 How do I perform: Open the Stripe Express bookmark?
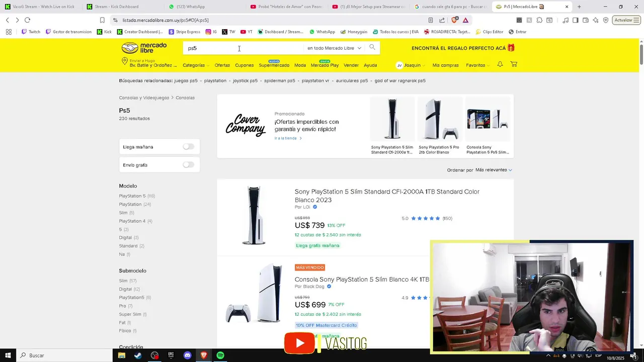(185, 32)
